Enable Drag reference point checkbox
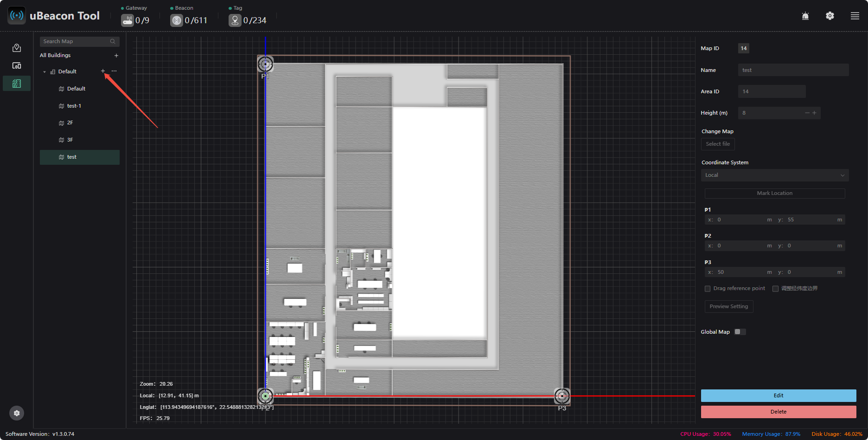This screenshot has width=868, height=440. point(708,289)
